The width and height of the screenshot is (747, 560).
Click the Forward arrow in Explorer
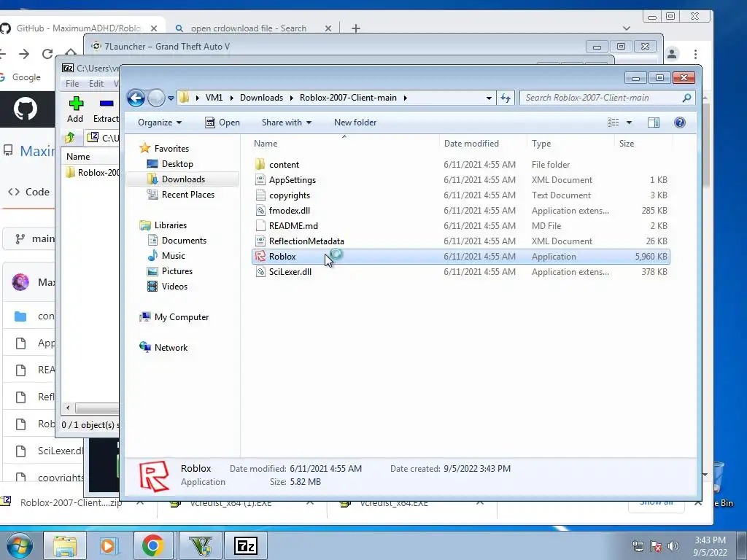[156, 98]
